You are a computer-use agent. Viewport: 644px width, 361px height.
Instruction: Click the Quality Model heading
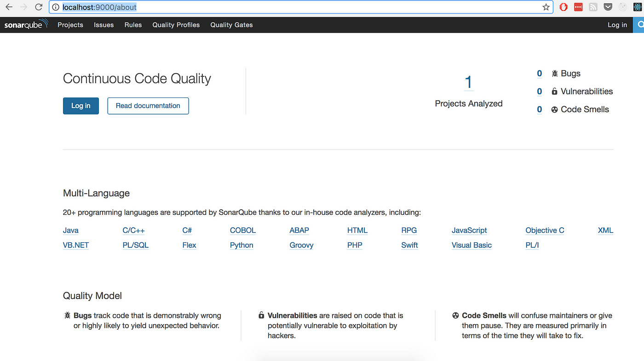[x=92, y=296]
